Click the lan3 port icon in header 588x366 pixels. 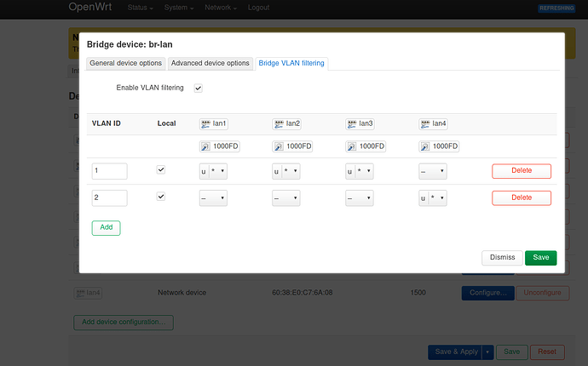coord(352,124)
